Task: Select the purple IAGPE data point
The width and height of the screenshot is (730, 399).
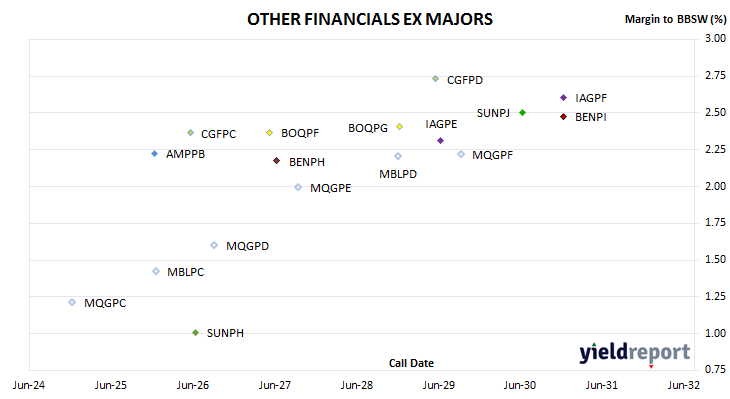Action: tap(440, 141)
